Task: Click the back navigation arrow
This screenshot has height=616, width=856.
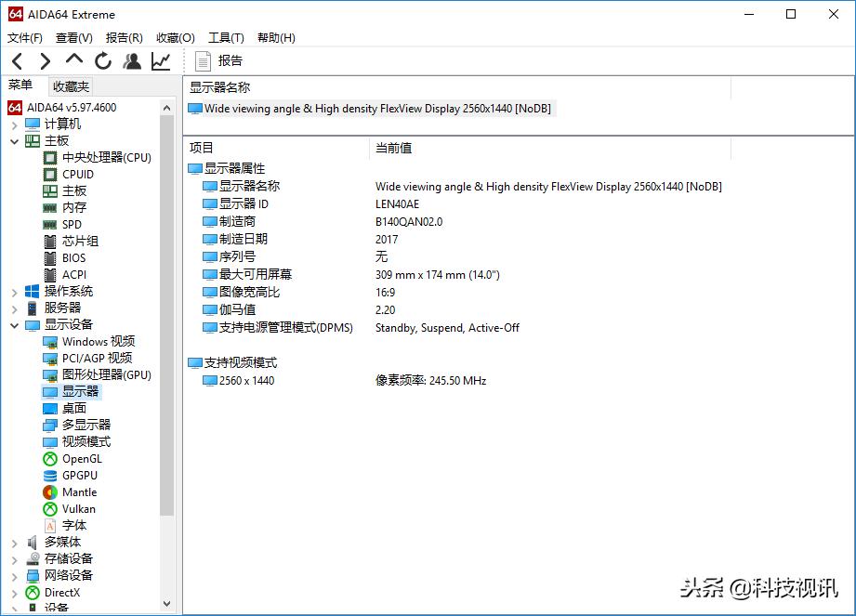Action: [x=17, y=59]
